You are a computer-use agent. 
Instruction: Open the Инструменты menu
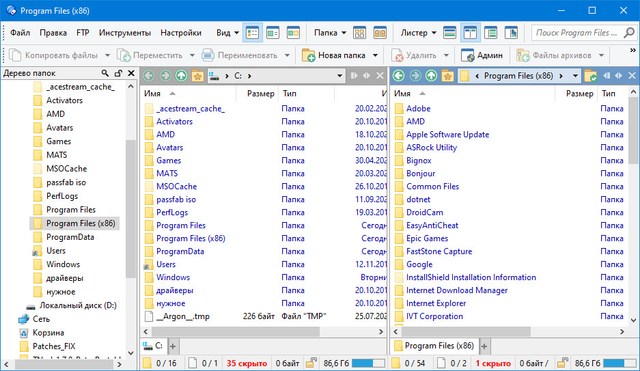coord(125,33)
